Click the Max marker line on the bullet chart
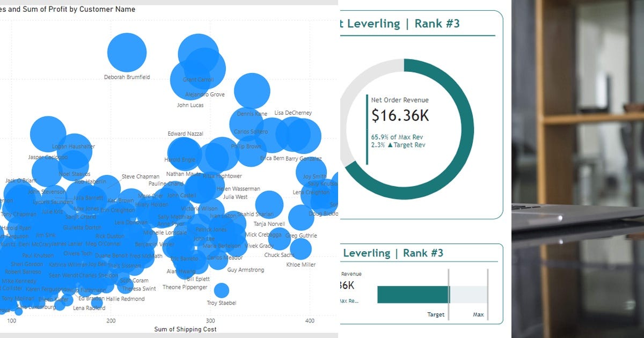Screen dimensions: 644x338 point(487,293)
